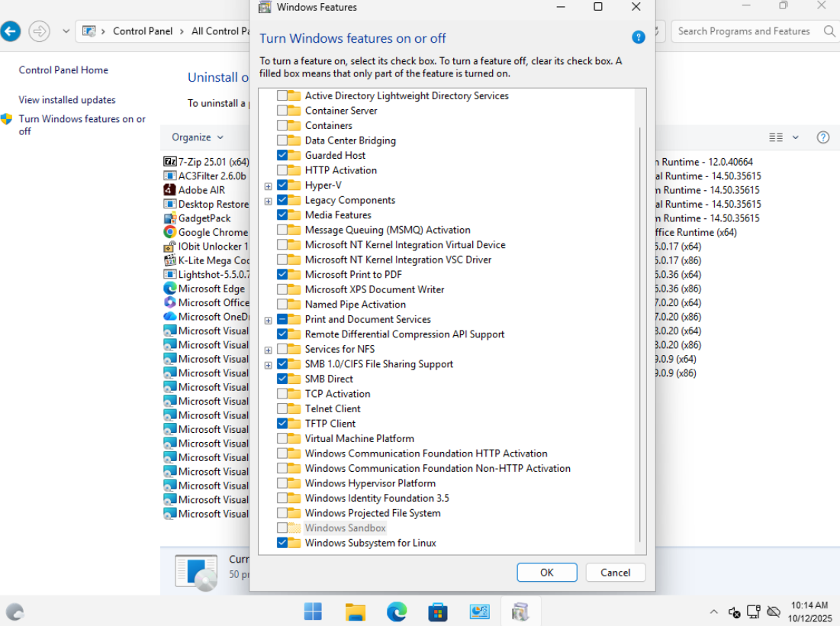Check the Microsoft XPS Document Writer checkbox
840x626 pixels.
[282, 289]
